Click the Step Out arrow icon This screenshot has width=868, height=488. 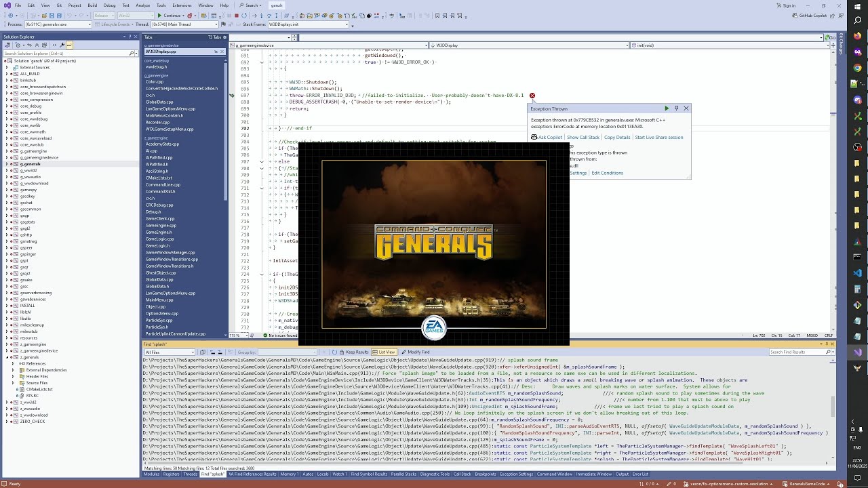[x=276, y=15]
